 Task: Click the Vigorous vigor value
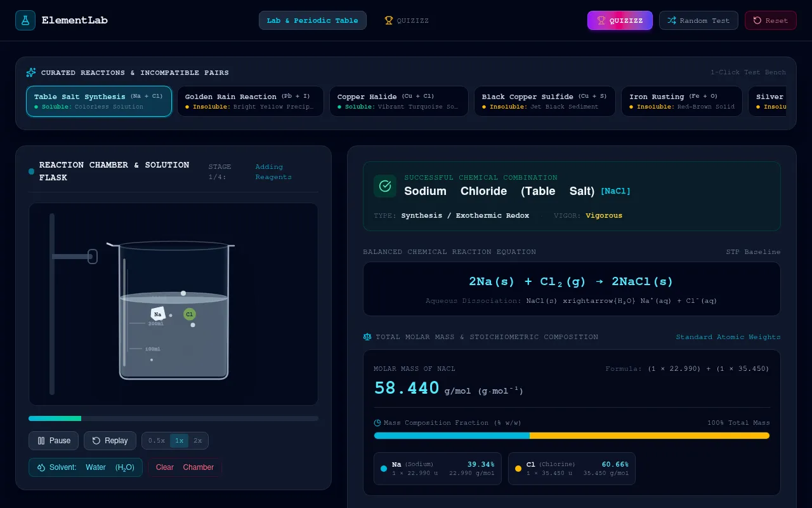pyautogui.click(x=604, y=215)
